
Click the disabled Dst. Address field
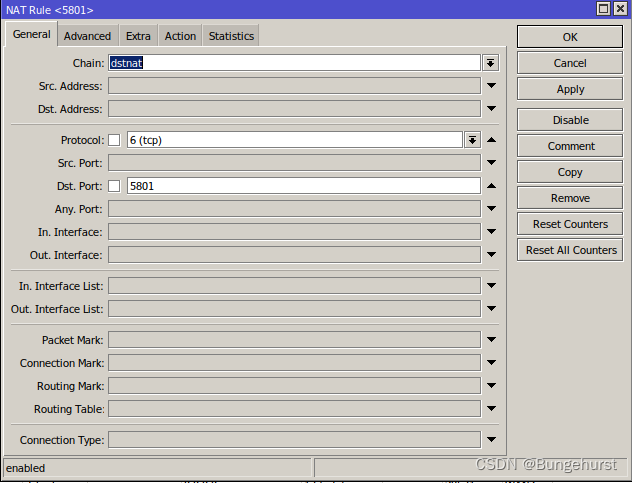coord(294,108)
